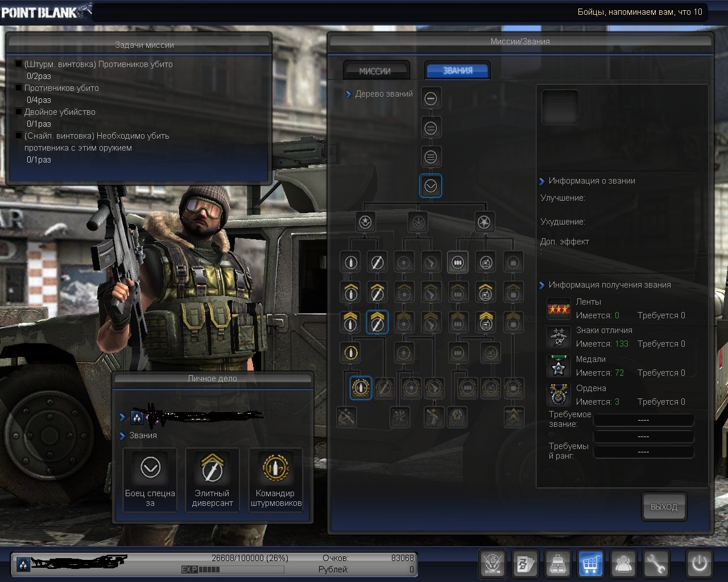Open the backpack inventory icon
Screen dimensions: 728x582
558,564
